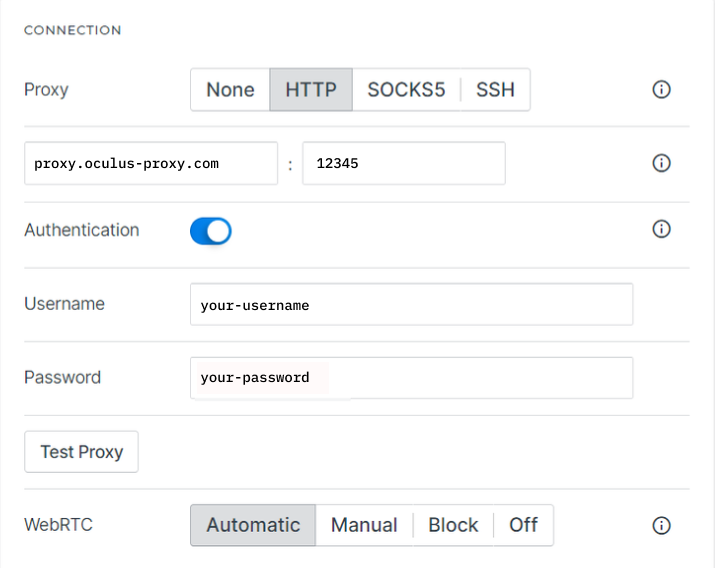Viewport: 715px width, 572px height.
Task: Click the info icon beside Proxy type
Action: pos(661,89)
